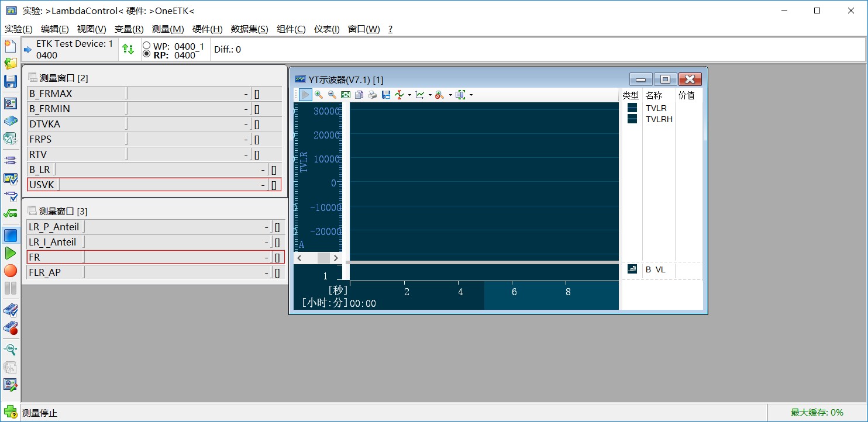This screenshot has width=868, height=422.
Task: Click the TVLR type color swatch
Action: click(632, 108)
